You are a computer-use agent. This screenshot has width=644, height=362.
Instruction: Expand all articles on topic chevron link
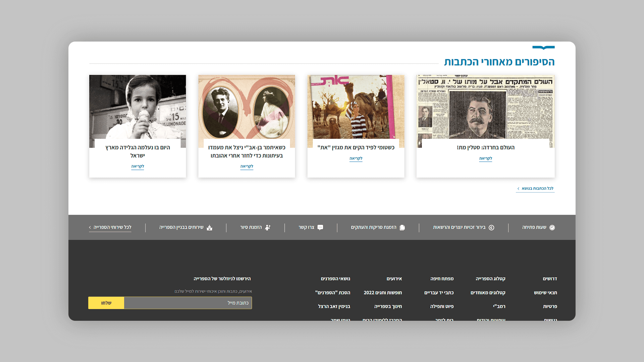pyautogui.click(x=535, y=189)
